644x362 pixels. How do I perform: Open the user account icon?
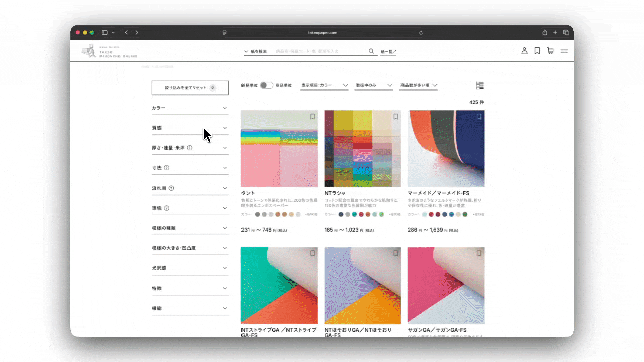click(524, 51)
